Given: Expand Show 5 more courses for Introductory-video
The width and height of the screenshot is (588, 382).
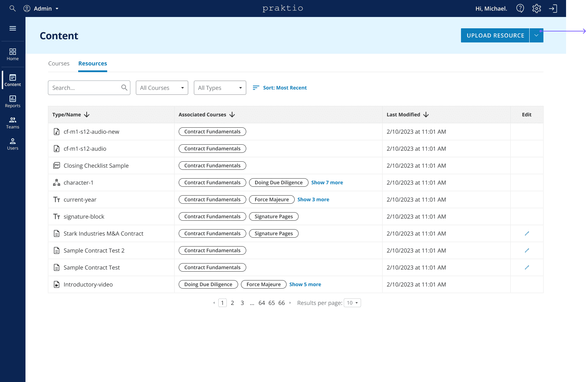Looking at the screenshot, I should (x=305, y=284).
